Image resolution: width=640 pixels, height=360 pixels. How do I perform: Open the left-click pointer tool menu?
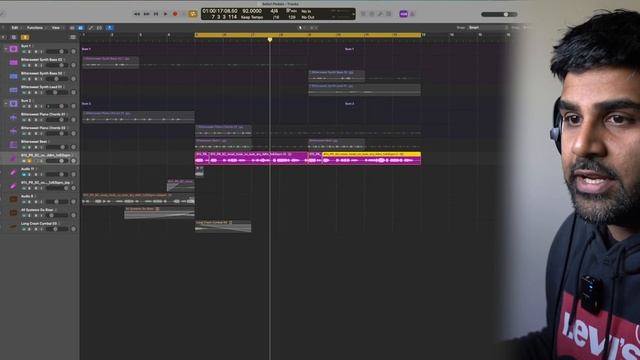click(301, 28)
